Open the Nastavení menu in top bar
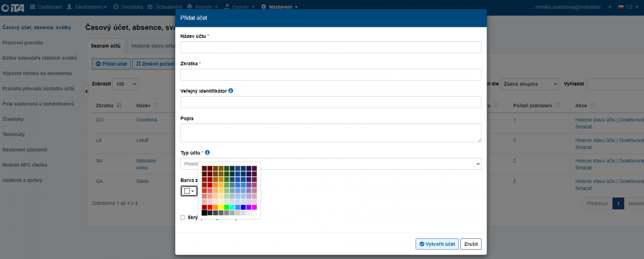644x259 pixels. tap(280, 7)
